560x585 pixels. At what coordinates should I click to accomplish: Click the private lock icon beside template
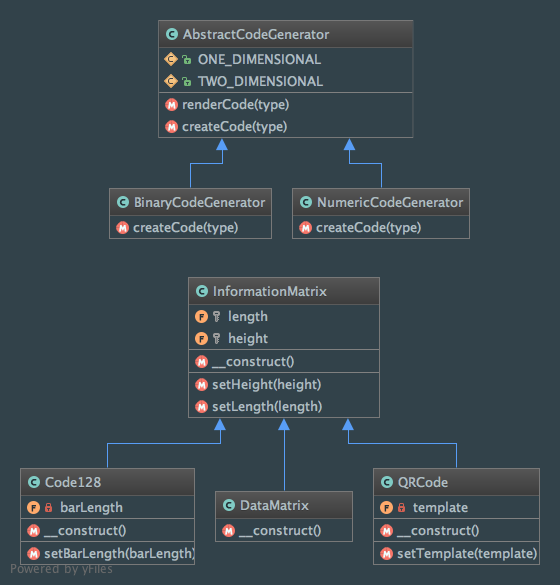click(401, 507)
